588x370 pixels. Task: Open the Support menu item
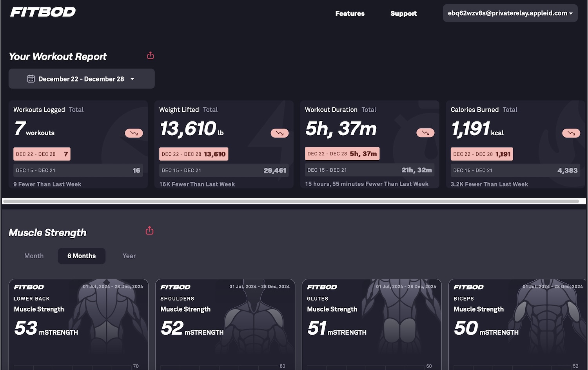coord(404,14)
